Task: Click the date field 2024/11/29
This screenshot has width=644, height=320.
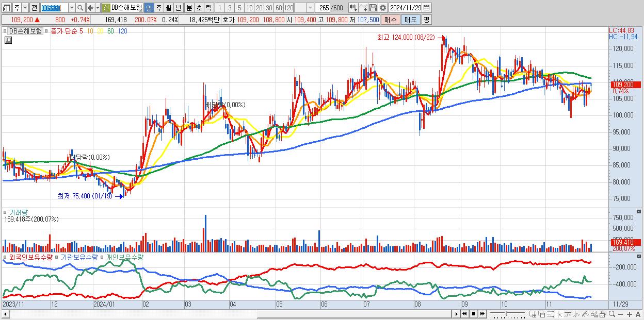Action: click(406, 8)
